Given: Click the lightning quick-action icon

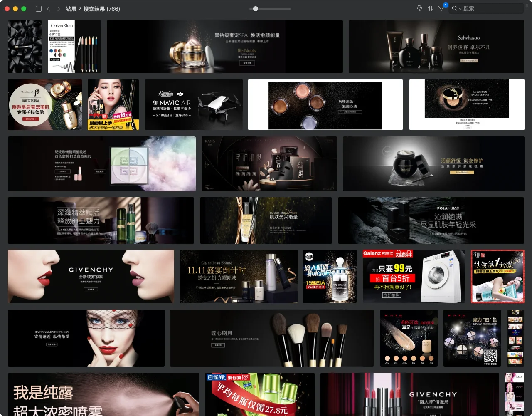Looking at the screenshot, I should click(419, 8).
